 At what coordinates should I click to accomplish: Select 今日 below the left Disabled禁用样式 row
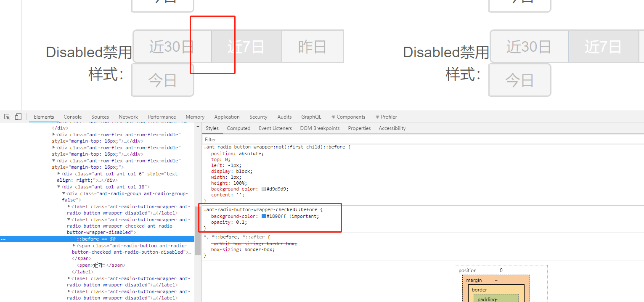point(163,79)
